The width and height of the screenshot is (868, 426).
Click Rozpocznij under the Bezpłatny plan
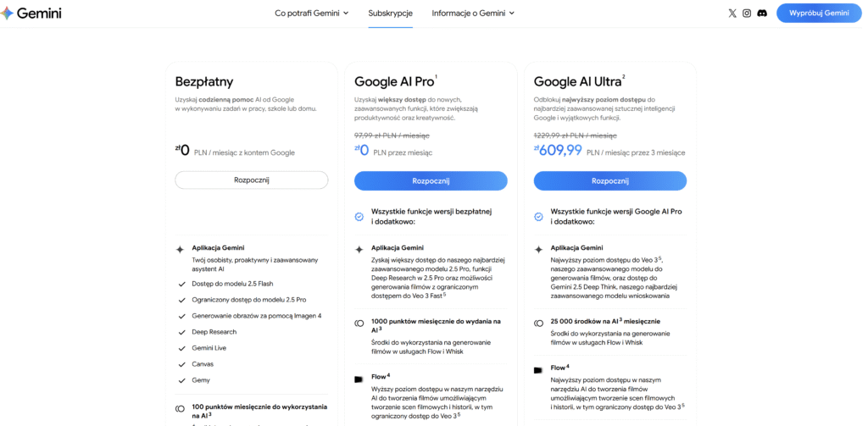251,180
